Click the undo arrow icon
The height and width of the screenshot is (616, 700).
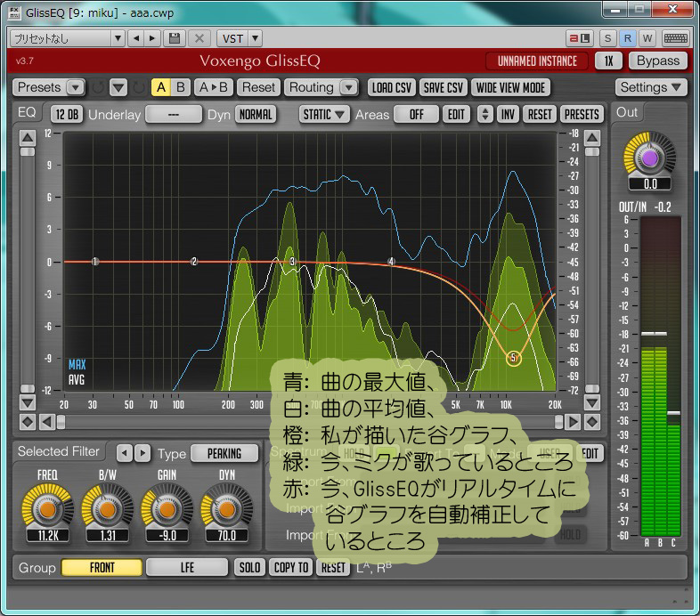click(x=98, y=87)
